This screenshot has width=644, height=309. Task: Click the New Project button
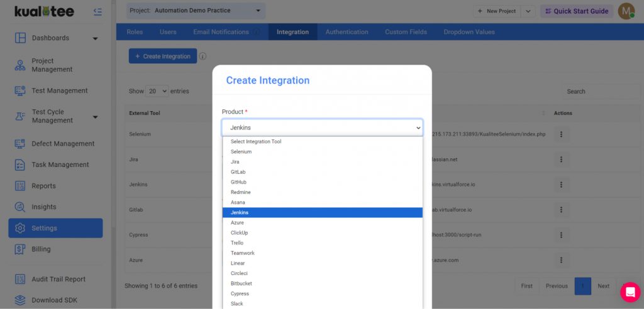497,11
